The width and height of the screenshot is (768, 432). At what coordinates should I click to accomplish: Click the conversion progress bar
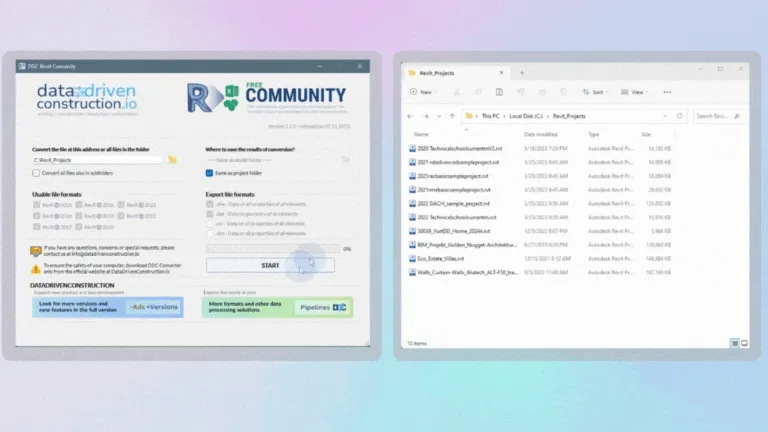tap(273, 249)
